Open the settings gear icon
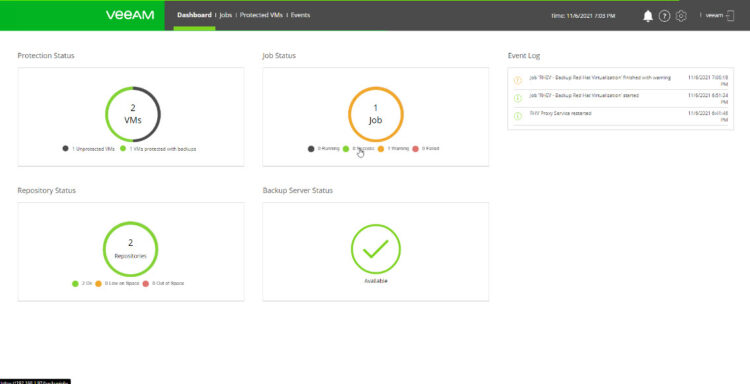 pos(681,16)
